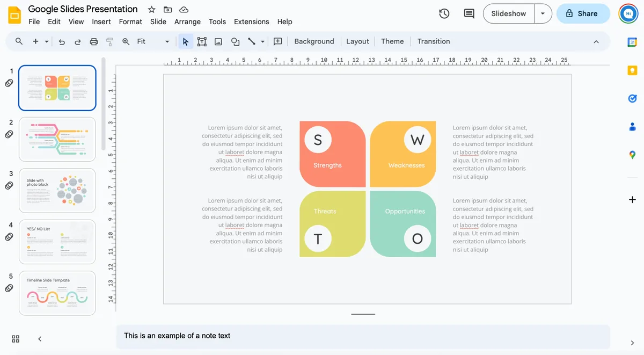Image resolution: width=644 pixels, height=355 pixels.
Task: Click the undo arrow
Action: coord(62,41)
